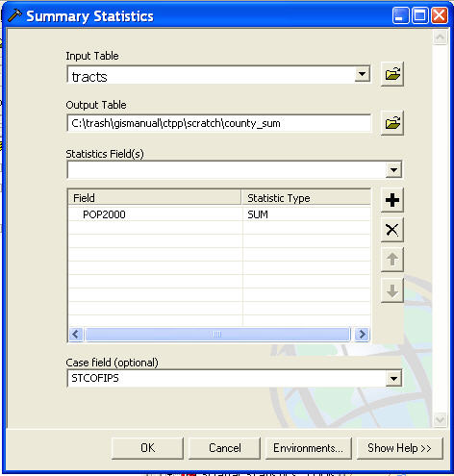Click the Field column header

click(x=155, y=198)
